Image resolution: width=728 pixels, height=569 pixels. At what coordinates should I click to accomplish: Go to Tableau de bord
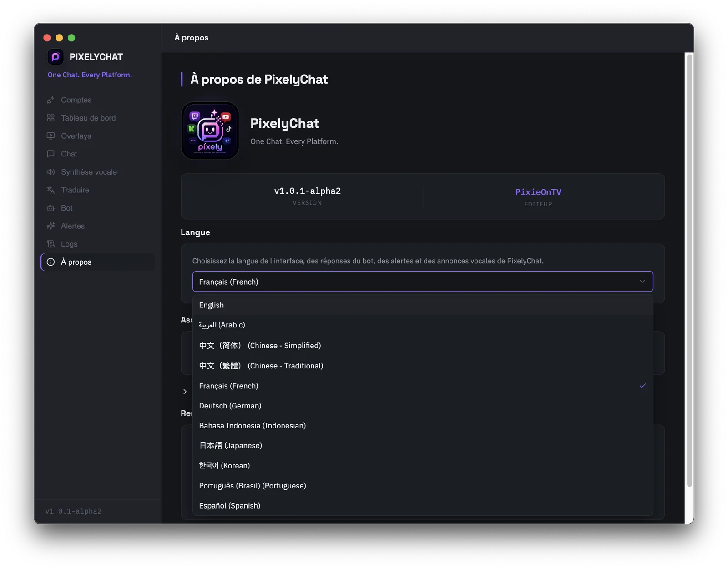[98, 118]
